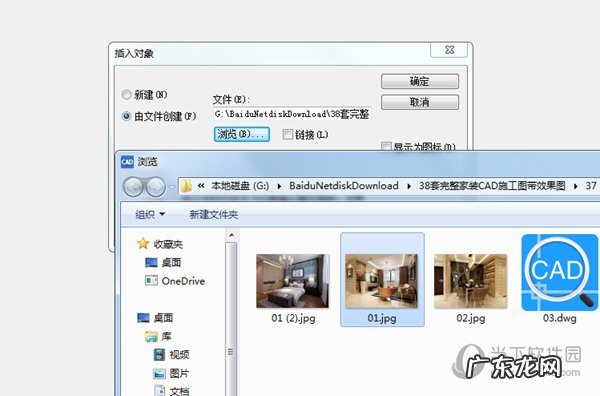
Task: Select the 02.jpg dining room thumbnail
Action: (470, 281)
